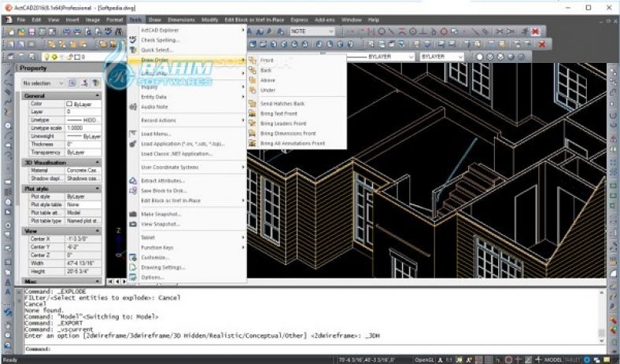This screenshot has width=620, height=364.
Task: Click the Find binoculars icon in the toolbar
Action: click(118, 31)
